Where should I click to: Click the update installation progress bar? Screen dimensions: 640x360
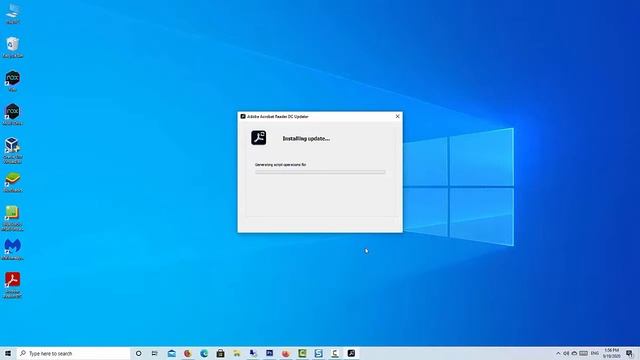pyautogui.click(x=320, y=172)
